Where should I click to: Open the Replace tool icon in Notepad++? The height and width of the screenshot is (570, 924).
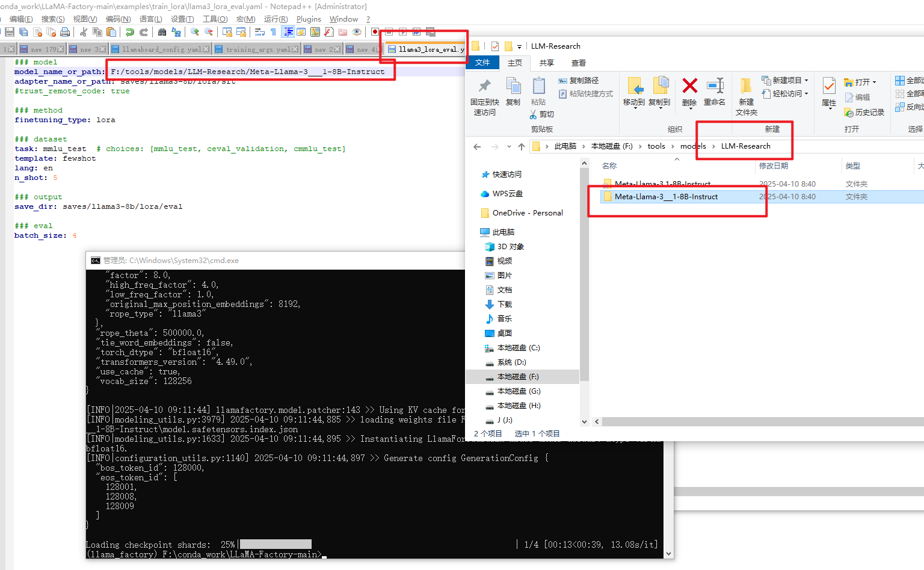(176, 32)
